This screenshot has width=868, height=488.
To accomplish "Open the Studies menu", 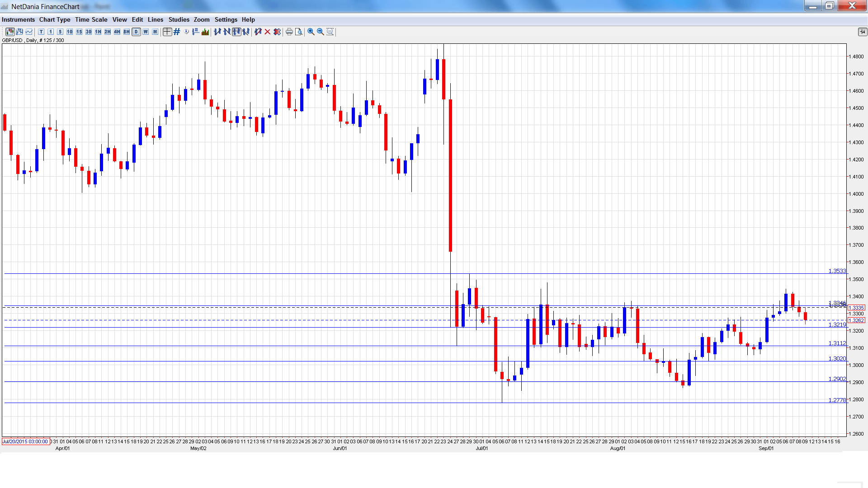I will click(x=179, y=19).
